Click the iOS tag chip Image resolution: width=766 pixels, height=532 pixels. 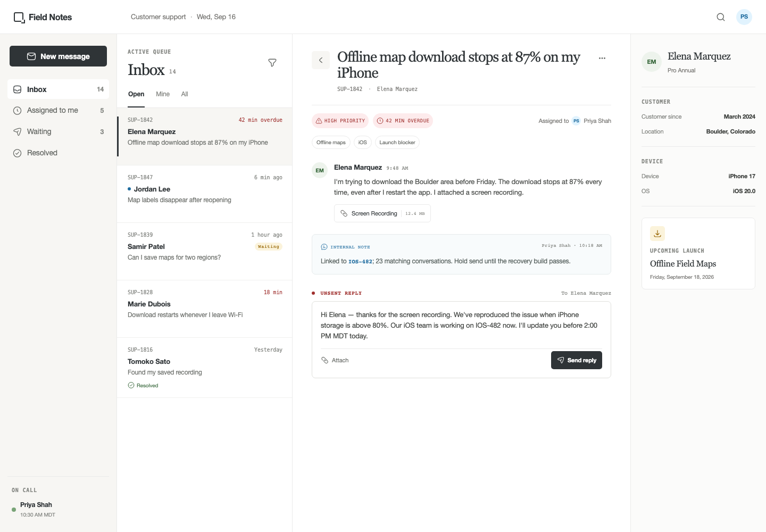pos(363,143)
